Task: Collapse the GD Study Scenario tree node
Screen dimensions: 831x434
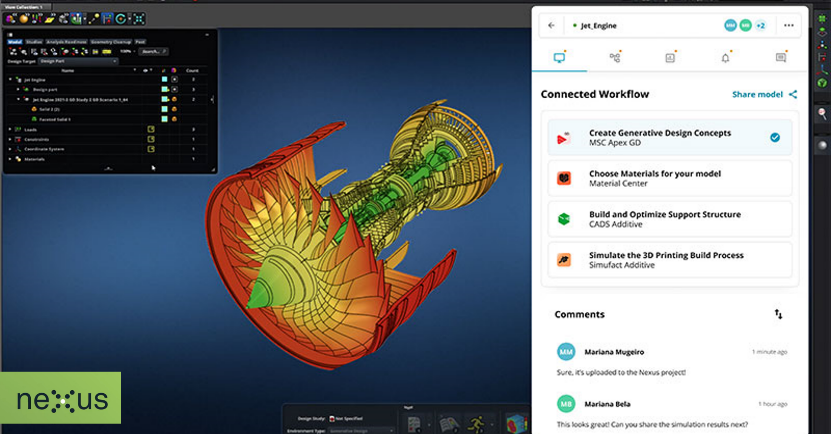Action: (x=18, y=99)
